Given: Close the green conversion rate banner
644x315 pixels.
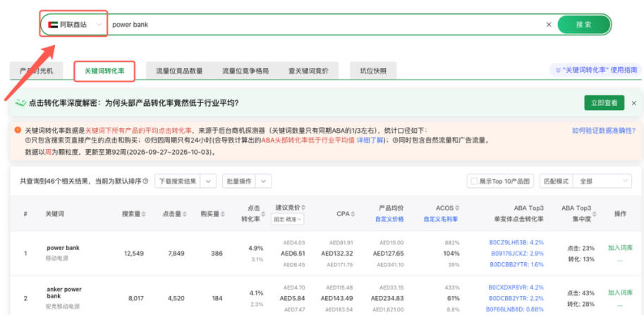Looking at the screenshot, I should pyautogui.click(x=633, y=103).
